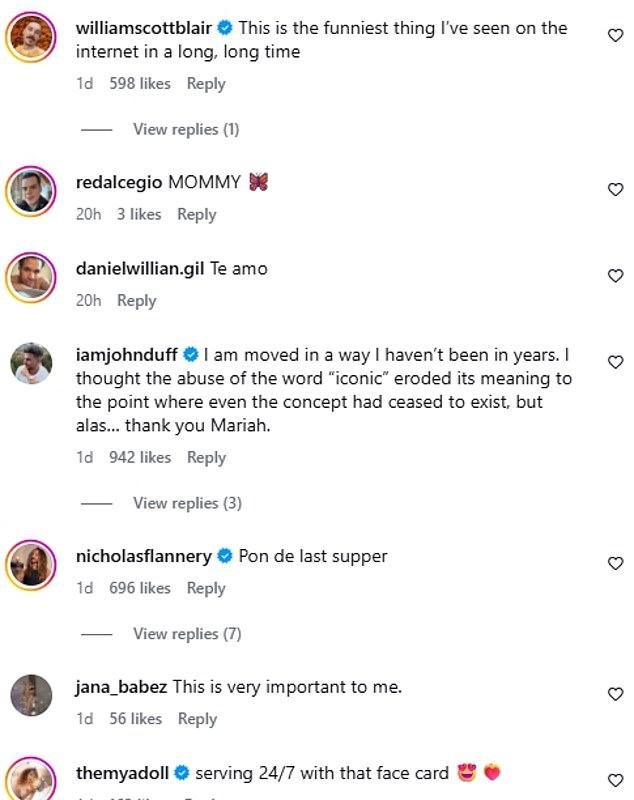Tap the heart on redalcegio's MOMMY comment
Viewport: 634px width, 800px height.
616,189
